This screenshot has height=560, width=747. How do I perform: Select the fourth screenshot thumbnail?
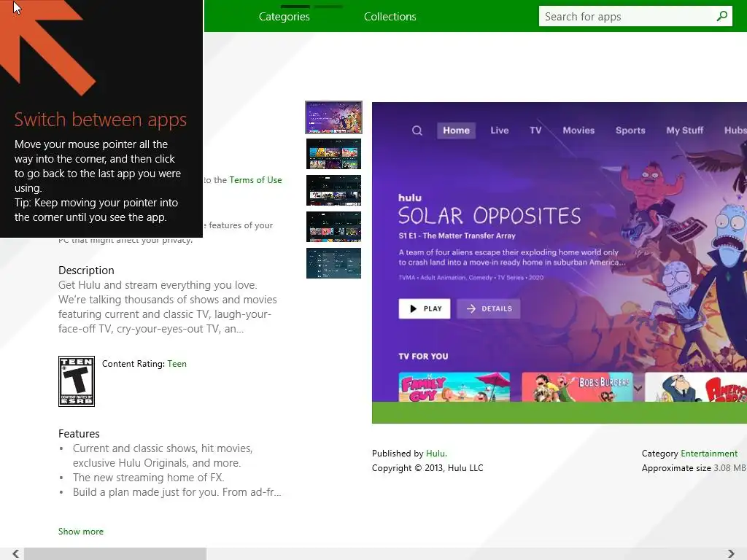(333, 227)
